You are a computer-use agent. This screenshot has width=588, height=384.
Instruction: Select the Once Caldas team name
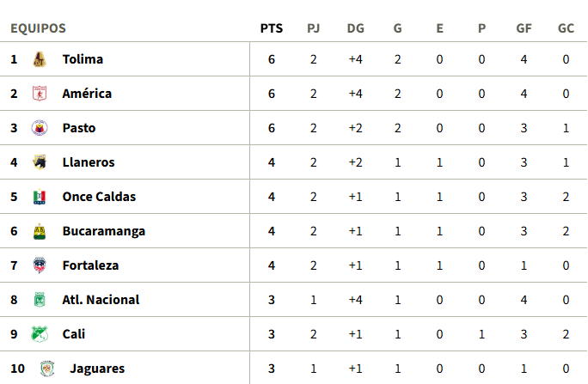click(x=99, y=197)
